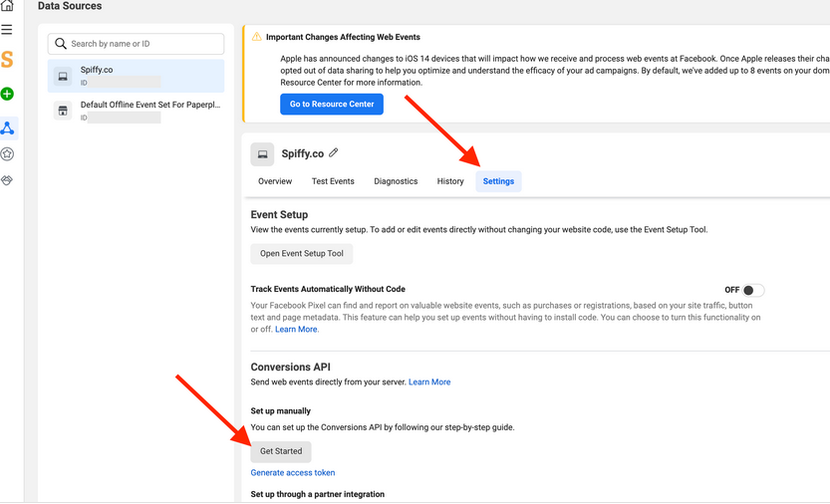This screenshot has height=504, width=830.
Task: Click Generate access token link
Action: [293, 473]
